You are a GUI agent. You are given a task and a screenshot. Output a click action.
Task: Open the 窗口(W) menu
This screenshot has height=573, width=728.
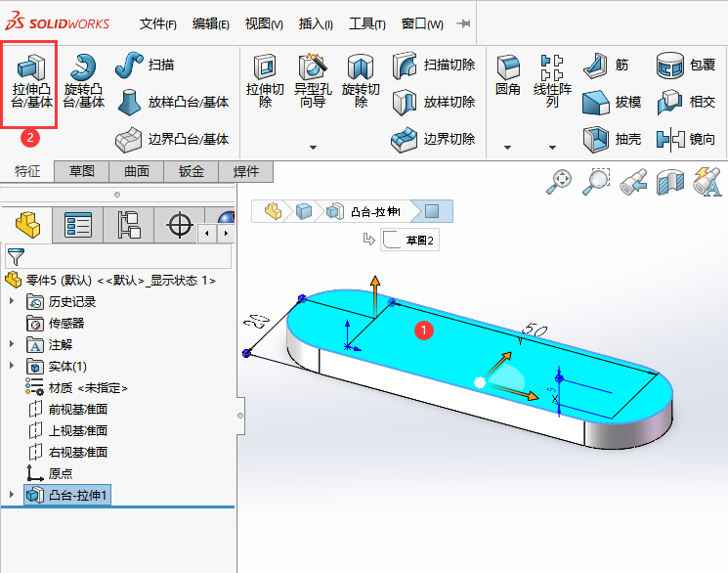pos(422,23)
